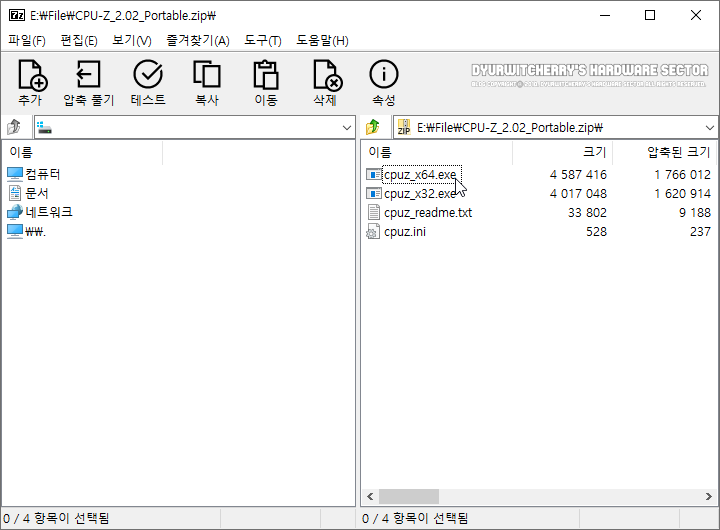The width and height of the screenshot is (720, 530).
Task: Open the View (보기) menu
Action: 132,40
